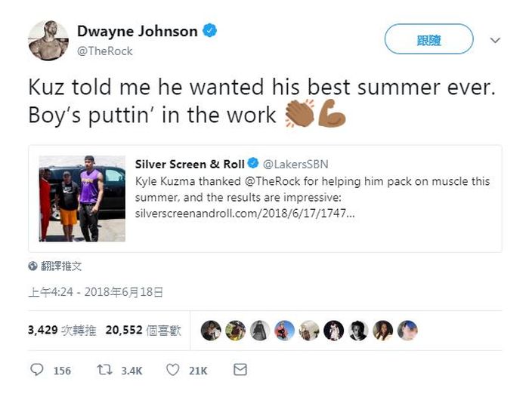Click the globe icon beside 翻譯推文
Screen dimensions: 532x394
(x=32, y=266)
